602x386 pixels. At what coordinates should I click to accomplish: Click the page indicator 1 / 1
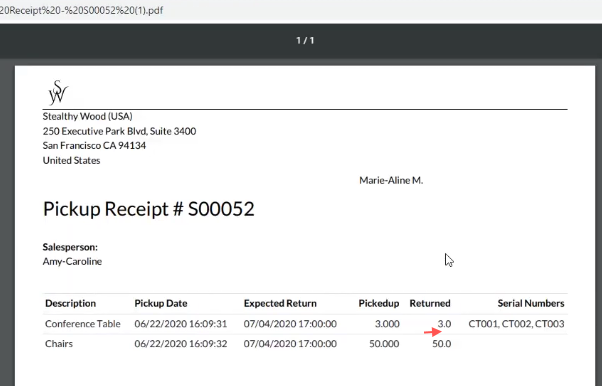point(305,40)
